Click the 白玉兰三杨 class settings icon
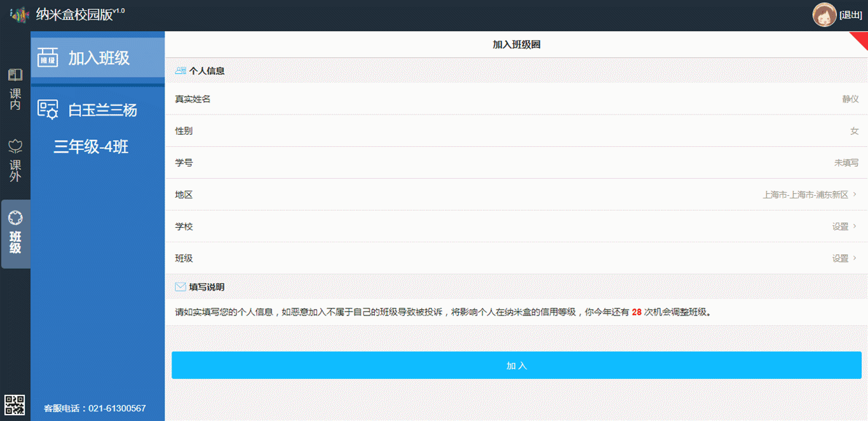 point(48,109)
